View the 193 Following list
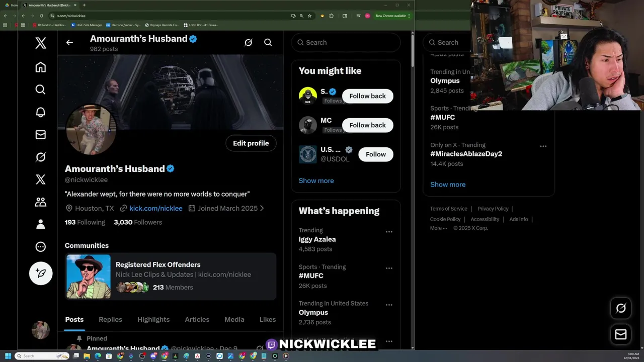Screen dimensions: 644x362 coord(85,222)
